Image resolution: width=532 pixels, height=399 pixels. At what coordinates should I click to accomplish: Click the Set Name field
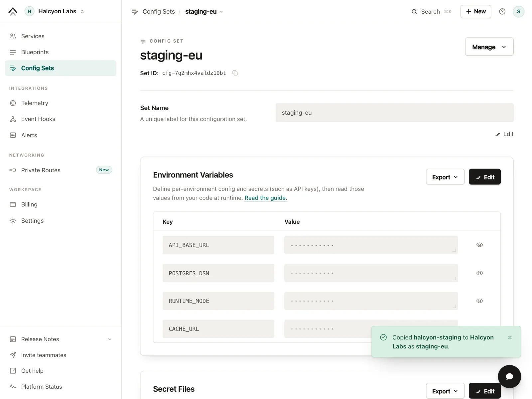pos(395,113)
